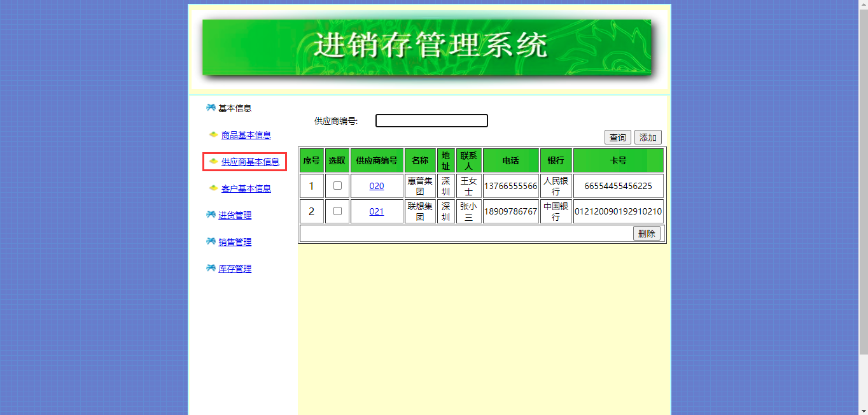Click the 添加 button
This screenshot has width=868, height=415.
click(x=648, y=137)
